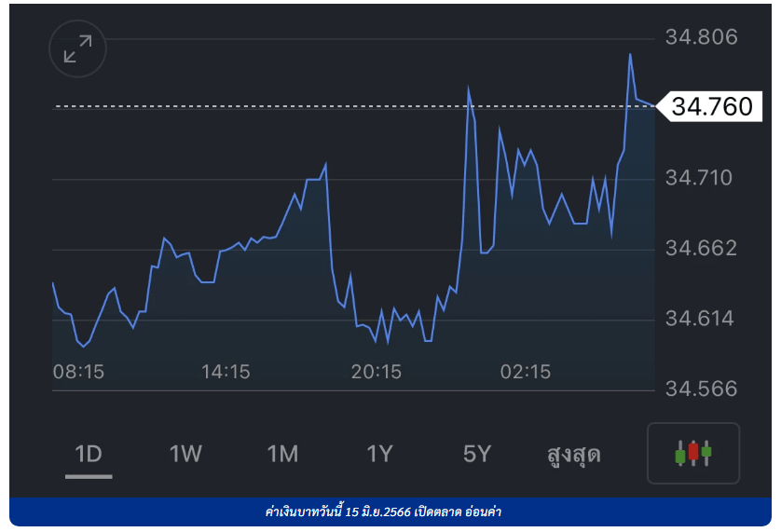
Task: Click the 34.710 y-axis value
Action: click(701, 177)
